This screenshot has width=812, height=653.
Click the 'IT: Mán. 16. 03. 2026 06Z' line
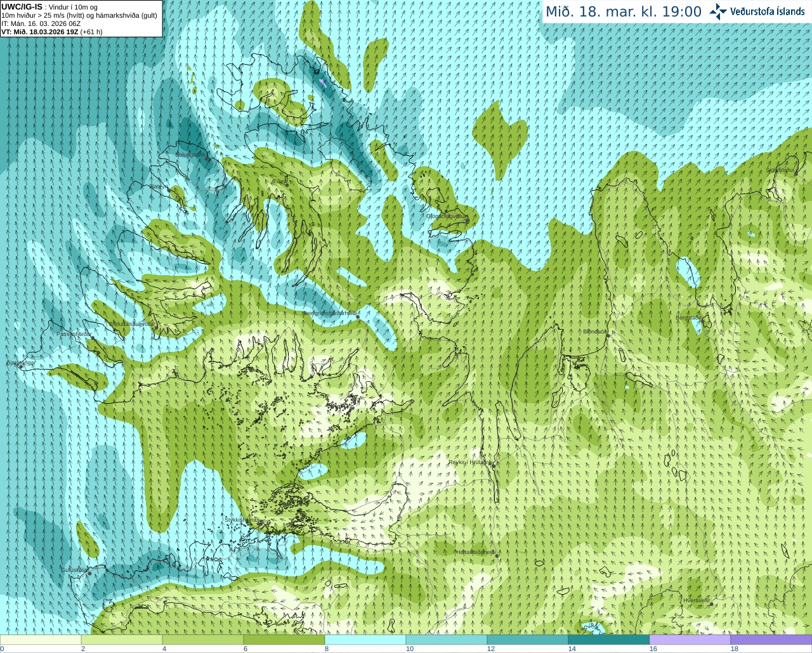point(41,23)
